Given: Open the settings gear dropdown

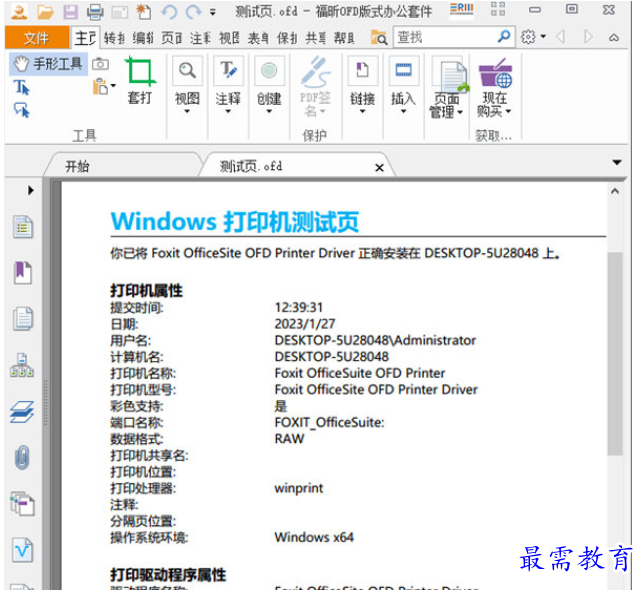Looking at the screenshot, I should click(x=533, y=37).
